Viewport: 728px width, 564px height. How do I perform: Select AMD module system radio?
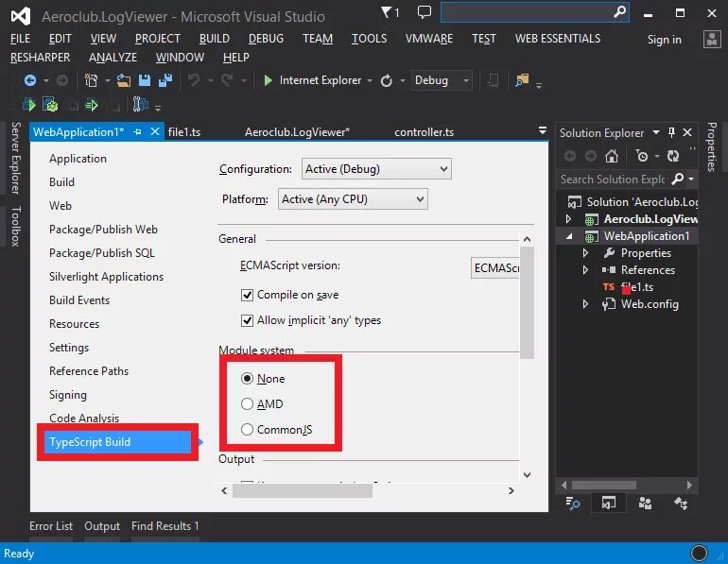point(247,404)
